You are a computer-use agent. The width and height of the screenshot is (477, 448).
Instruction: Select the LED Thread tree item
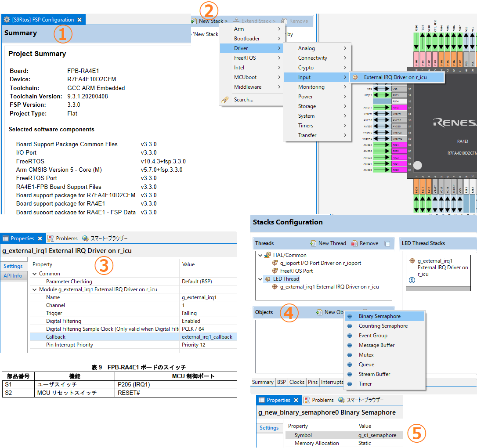(282, 279)
